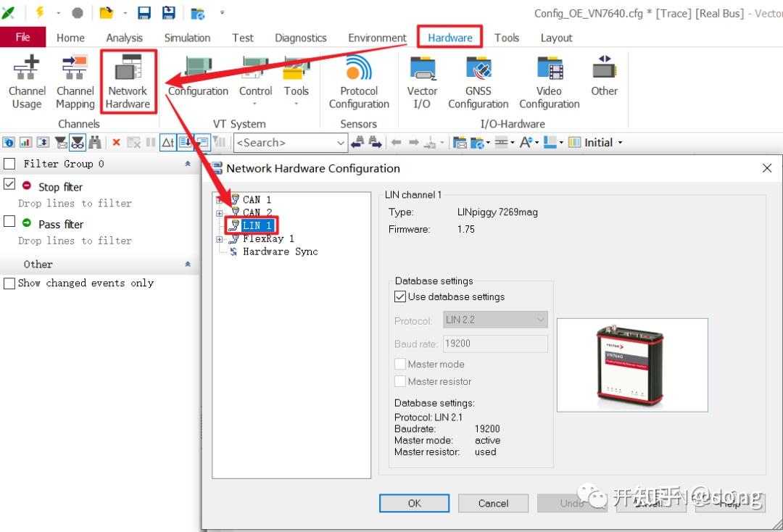Switch to the Environment ribbon tab

(x=378, y=38)
